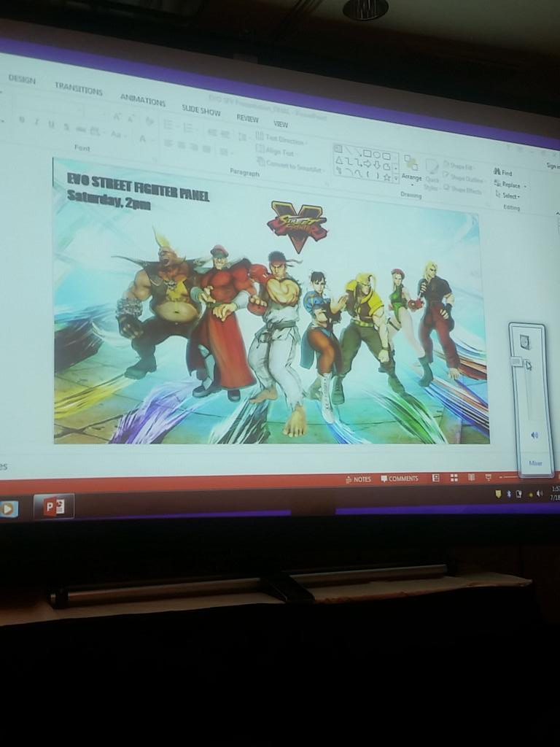Image resolution: width=560 pixels, height=747 pixels.
Task: Switch to Reading view
Action: pyautogui.click(x=471, y=477)
